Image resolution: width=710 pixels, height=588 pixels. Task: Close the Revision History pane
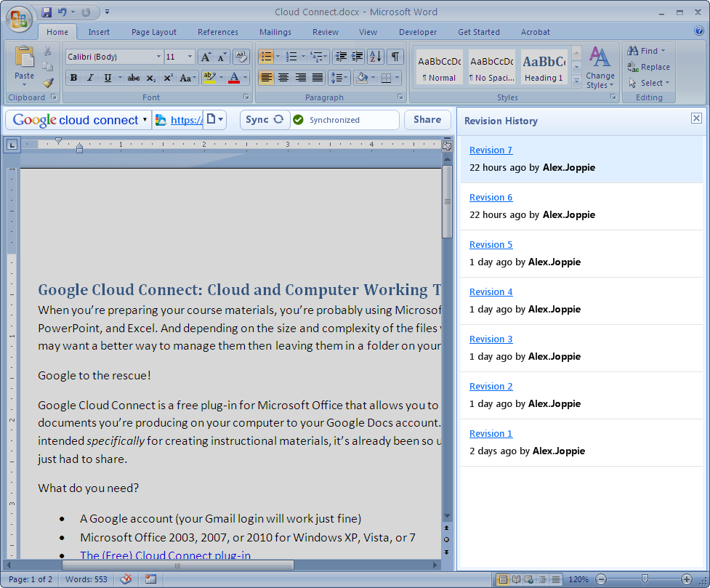(x=696, y=118)
